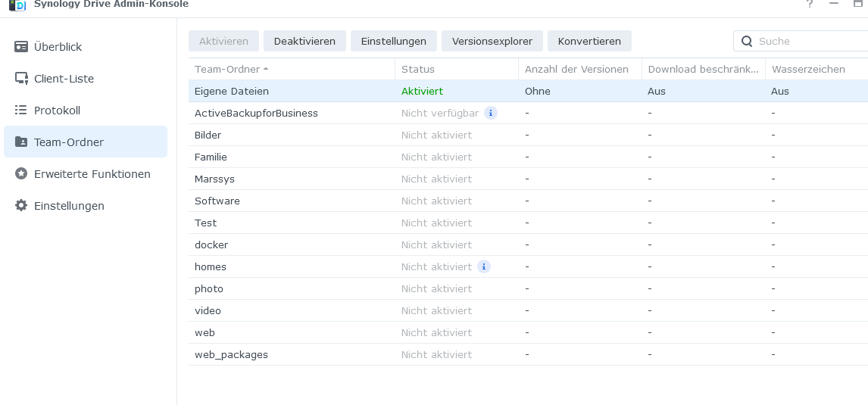Select the web folder row
868x405 pixels.
(528, 332)
